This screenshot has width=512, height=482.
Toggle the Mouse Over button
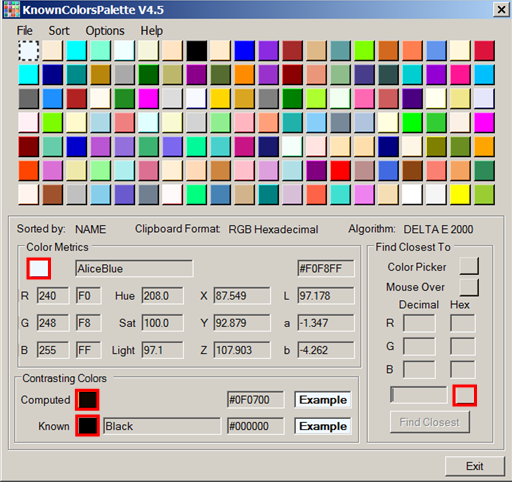tap(469, 287)
